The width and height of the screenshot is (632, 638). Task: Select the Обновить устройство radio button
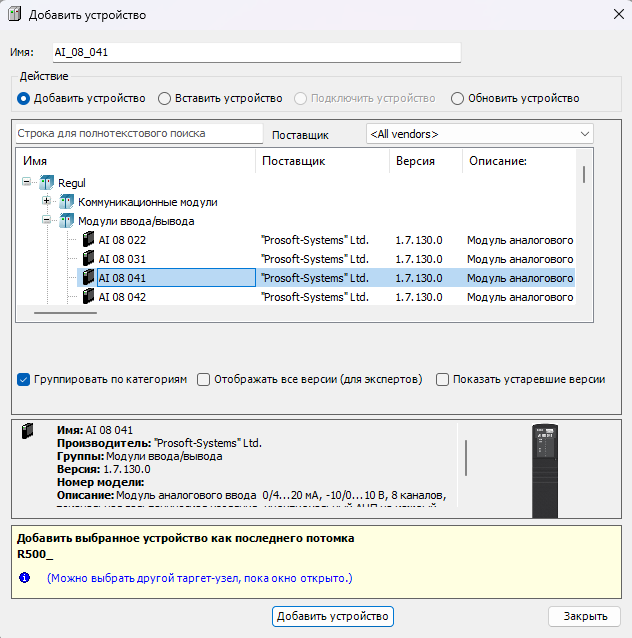click(x=457, y=99)
